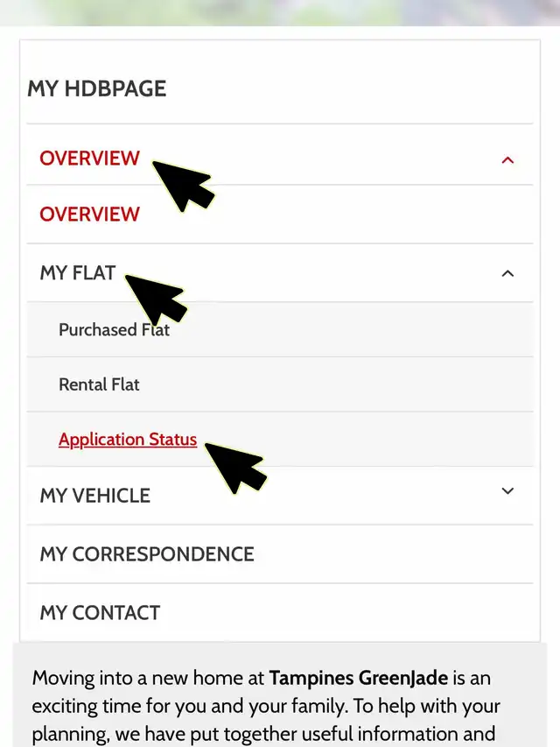Click the up chevron beside MY FLAT

click(x=507, y=273)
